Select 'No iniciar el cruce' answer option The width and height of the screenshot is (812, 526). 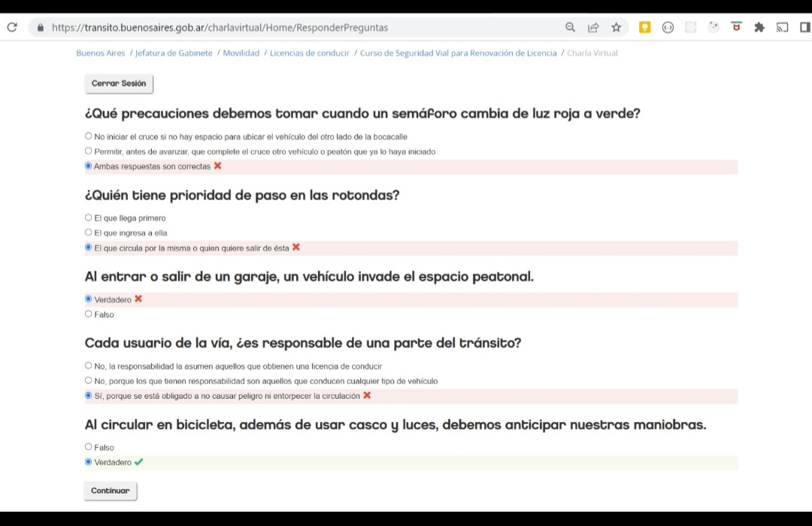pos(88,135)
